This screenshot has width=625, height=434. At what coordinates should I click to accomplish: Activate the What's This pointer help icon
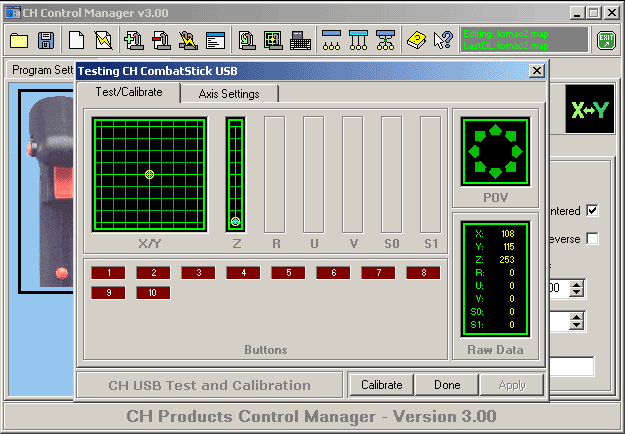point(443,40)
